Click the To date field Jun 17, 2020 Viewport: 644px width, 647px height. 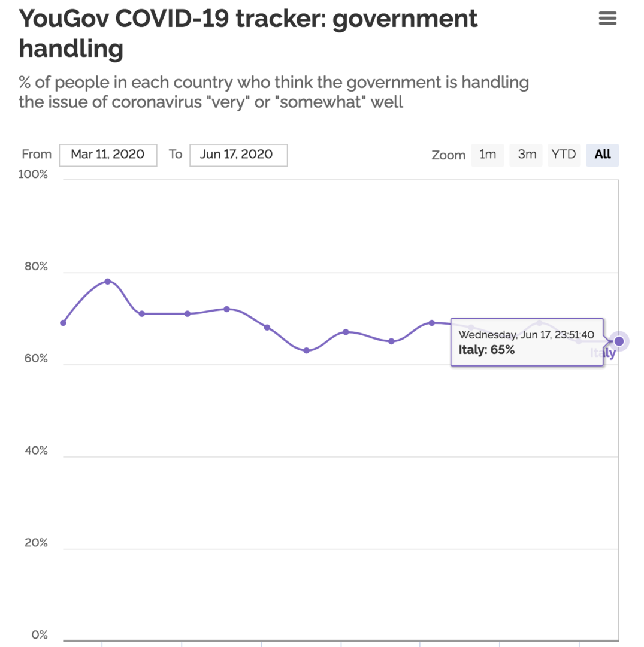[x=238, y=155]
